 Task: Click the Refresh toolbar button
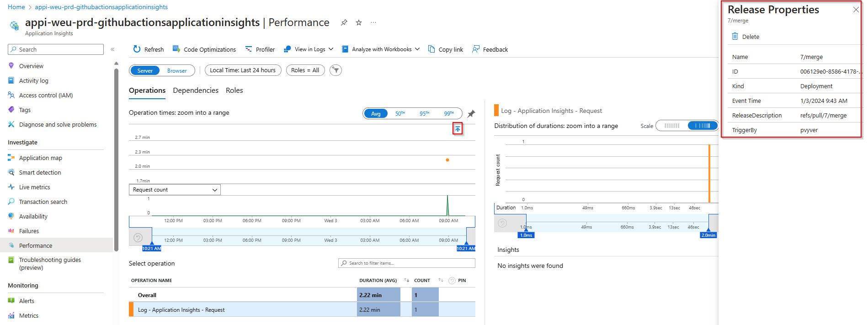click(148, 49)
